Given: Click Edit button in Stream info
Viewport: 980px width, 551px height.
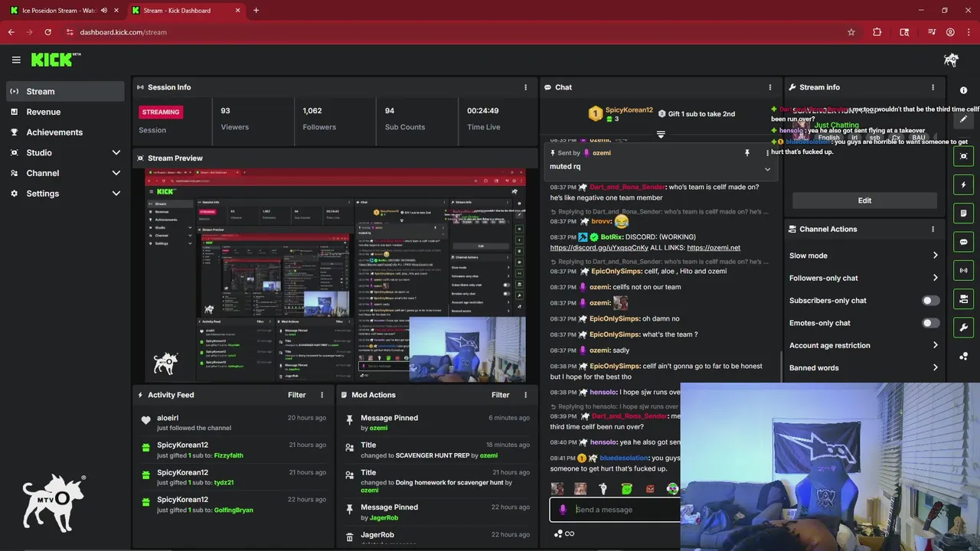Looking at the screenshot, I should (864, 201).
